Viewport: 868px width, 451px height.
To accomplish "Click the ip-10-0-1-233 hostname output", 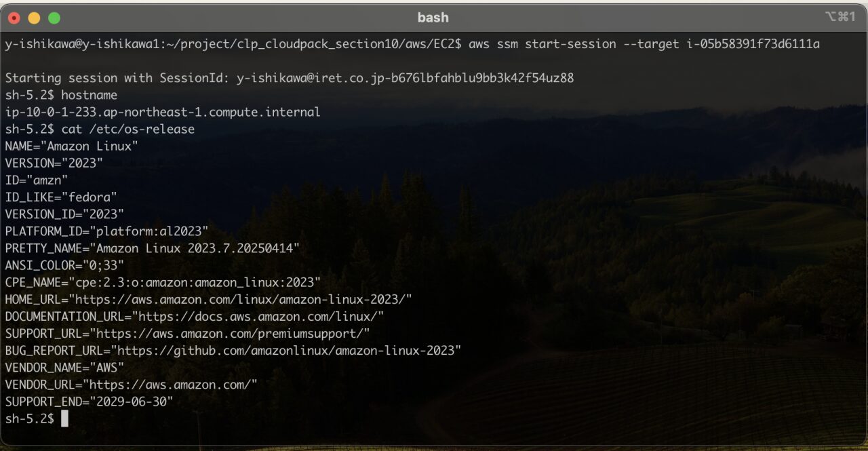I will click(163, 112).
